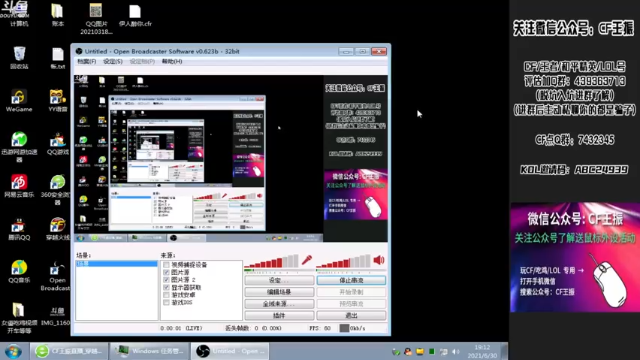Open the 回收站 recycle bin icon
The width and height of the screenshot is (640, 360).
click(x=19, y=58)
